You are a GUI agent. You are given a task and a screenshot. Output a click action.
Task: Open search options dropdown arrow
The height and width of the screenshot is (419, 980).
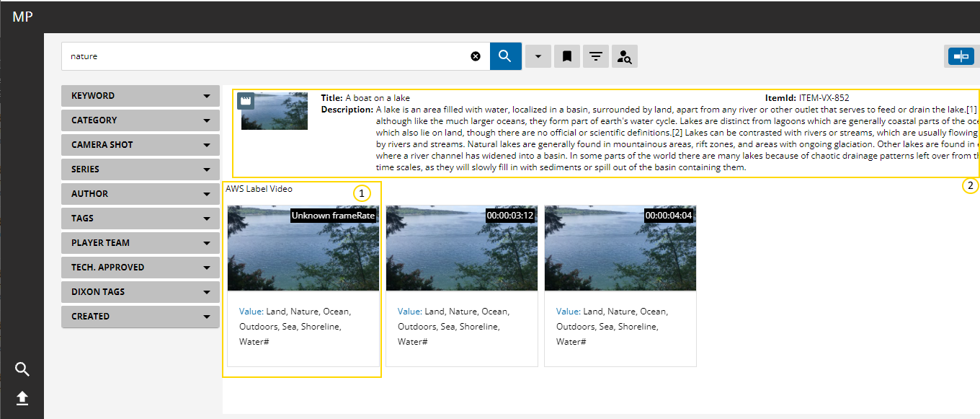pos(538,56)
